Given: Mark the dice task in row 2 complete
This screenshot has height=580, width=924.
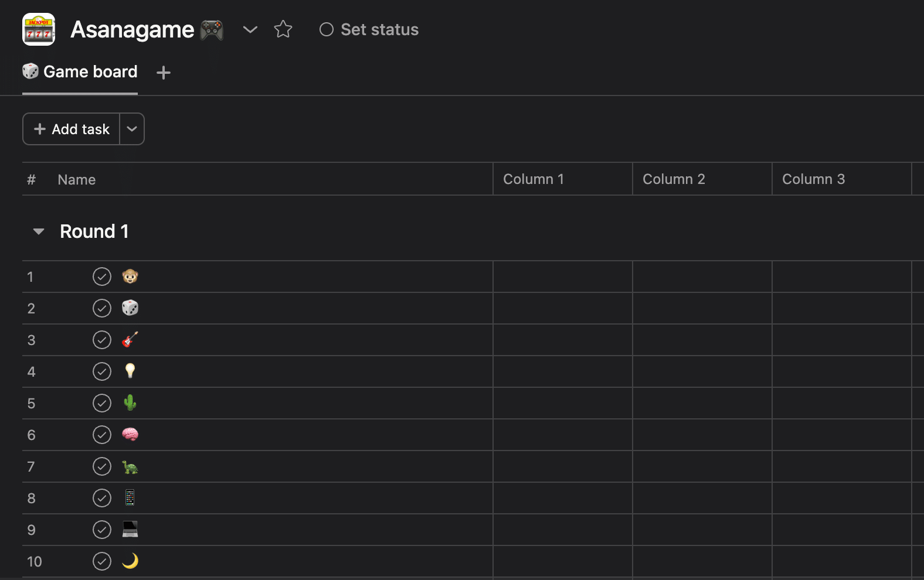Looking at the screenshot, I should click(102, 308).
